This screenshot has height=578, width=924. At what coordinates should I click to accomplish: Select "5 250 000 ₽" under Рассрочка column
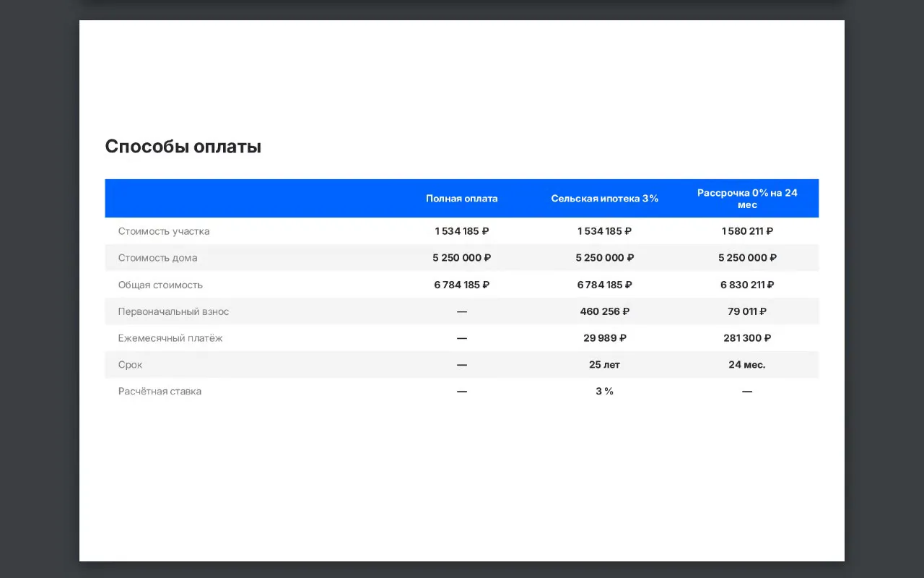tap(747, 258)
